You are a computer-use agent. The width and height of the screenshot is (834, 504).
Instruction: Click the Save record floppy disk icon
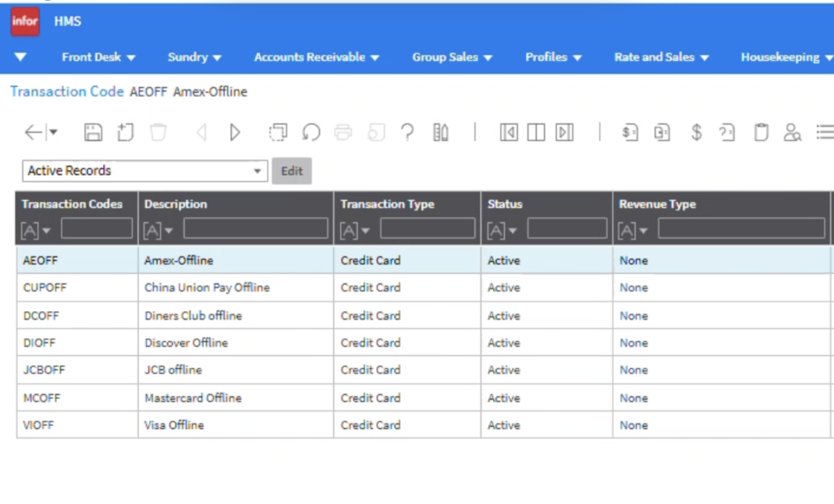point(93,132)
